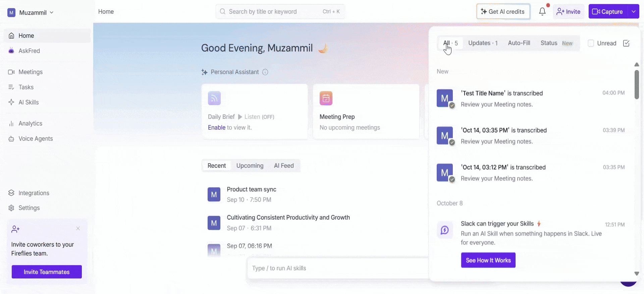Click the AI skills prompt input
This screenshot has width=644, height=294.
pos(338,268)
